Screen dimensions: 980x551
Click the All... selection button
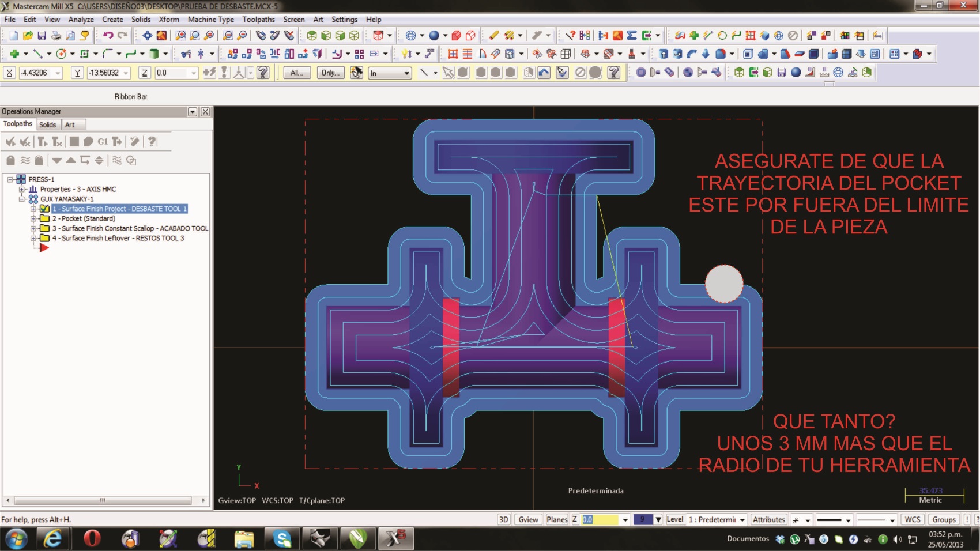tap(297, 73)
